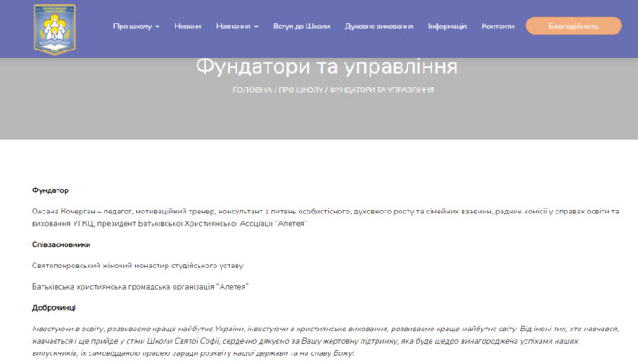Click the ГОЛОВНА breadcrumb link
The width and height of the screenshot is (638, 364).
(252, 90)
